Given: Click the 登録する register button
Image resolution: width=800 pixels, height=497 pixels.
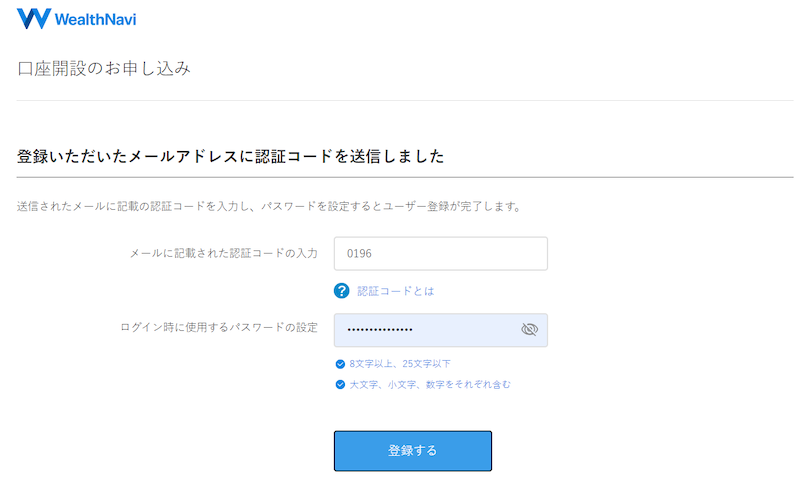Looking at the screenshot, I should pos(413,451).
